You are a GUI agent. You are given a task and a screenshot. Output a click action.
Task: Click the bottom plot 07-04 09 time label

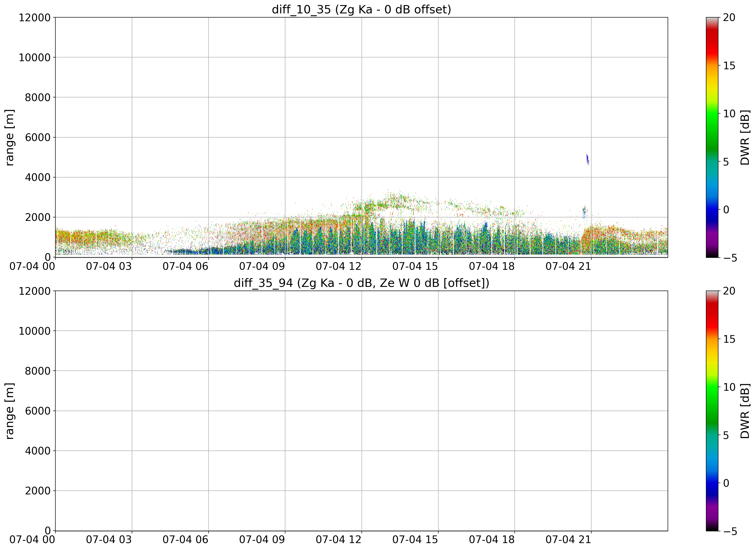coord(262,540)
